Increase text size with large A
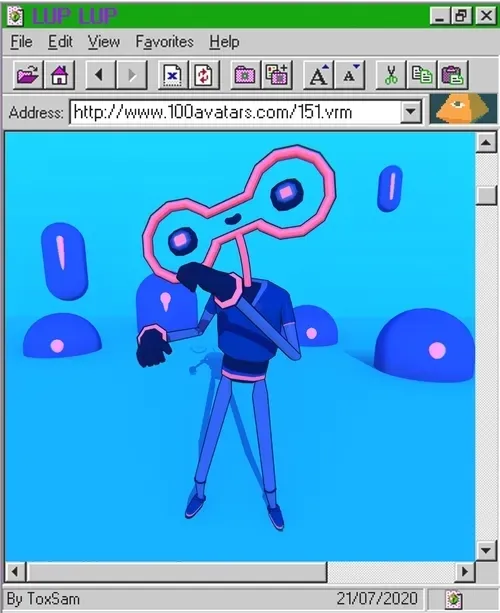Image resolution: width=500 pixels, height=613 pixels. pyautogui.click(x=318, y=75)
